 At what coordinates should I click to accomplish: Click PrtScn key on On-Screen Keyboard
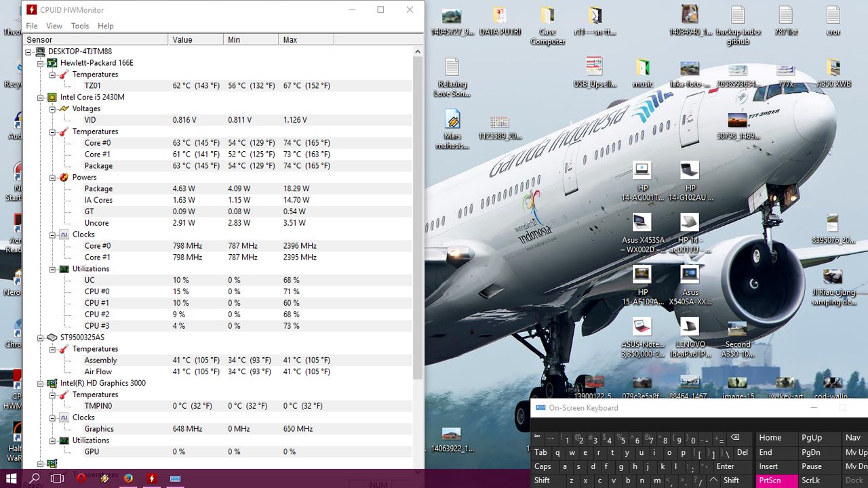(x=776, y=481)
